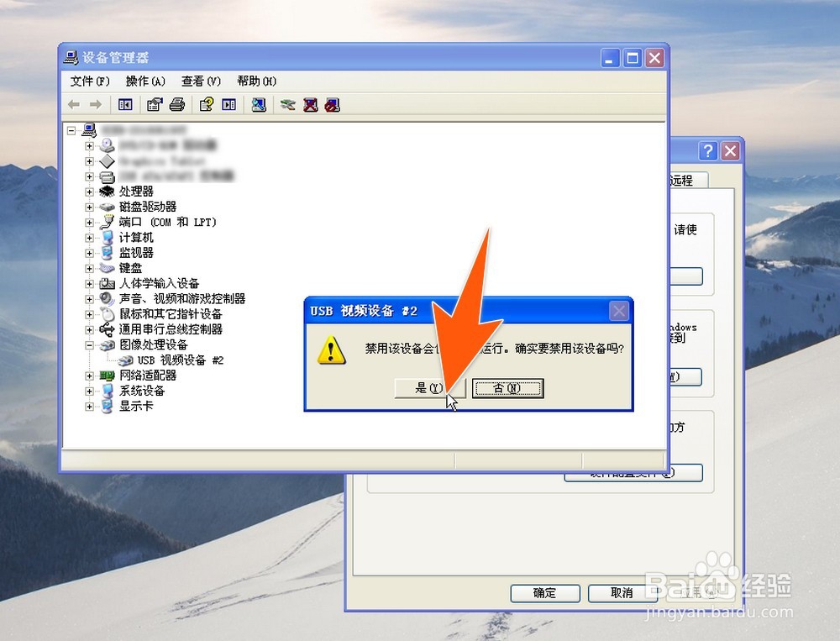Click the Print toolbar icon
840x641 pixels.
point(177,104)
